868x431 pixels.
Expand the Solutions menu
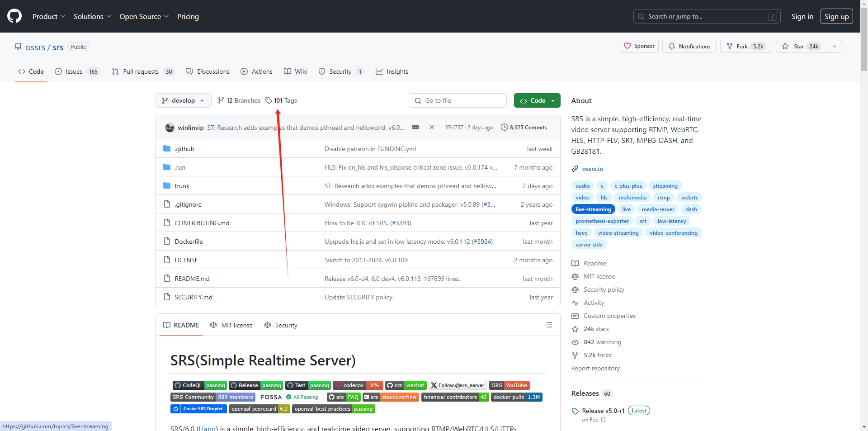pyautogui.click(x=92, y=16)
